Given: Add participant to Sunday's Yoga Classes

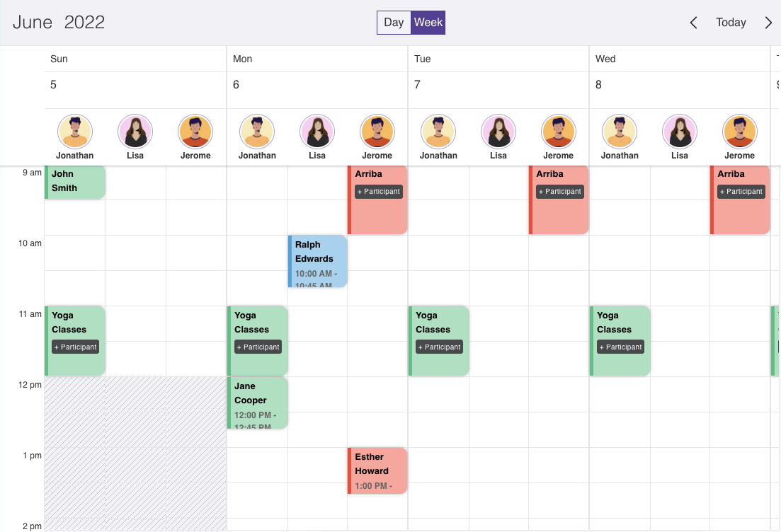Looking at the screenshot, I should pos(75,347).
